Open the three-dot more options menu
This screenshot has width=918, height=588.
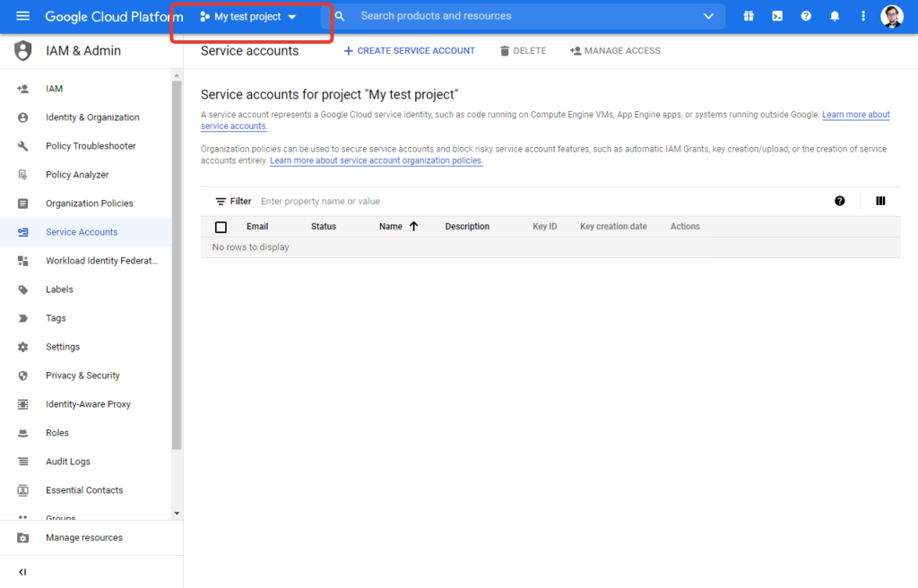point(863,16)
